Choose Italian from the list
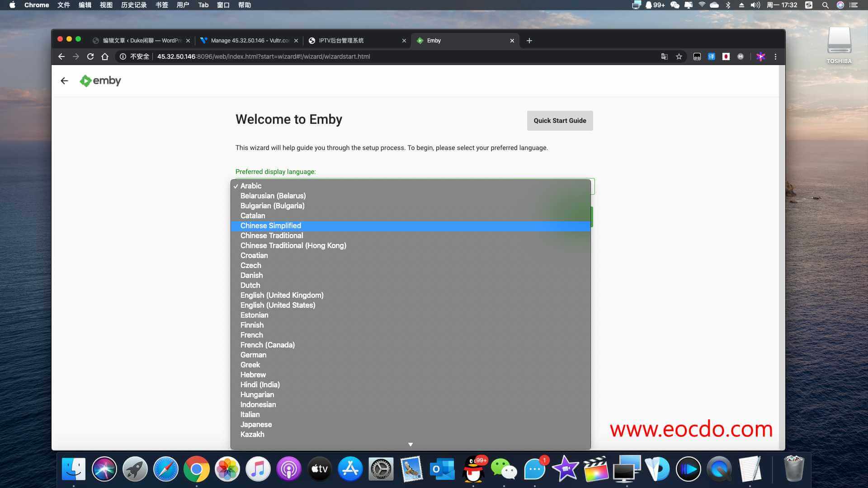The width and height of the screenshot is (868, 488). (x=410, y=414)
